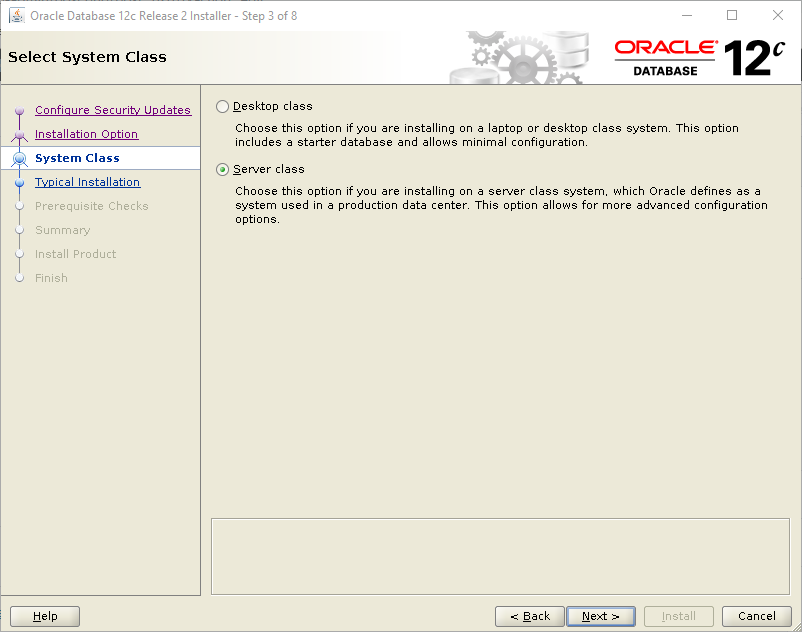Cancel the Oracle installer
Image resolution: width=802 pixels, height=632 pixels.
(756, 616)
